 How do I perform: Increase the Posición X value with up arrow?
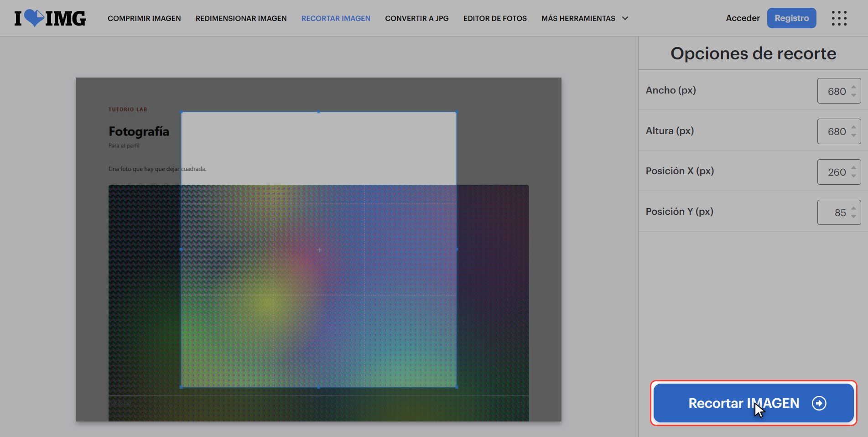point(853,168)
